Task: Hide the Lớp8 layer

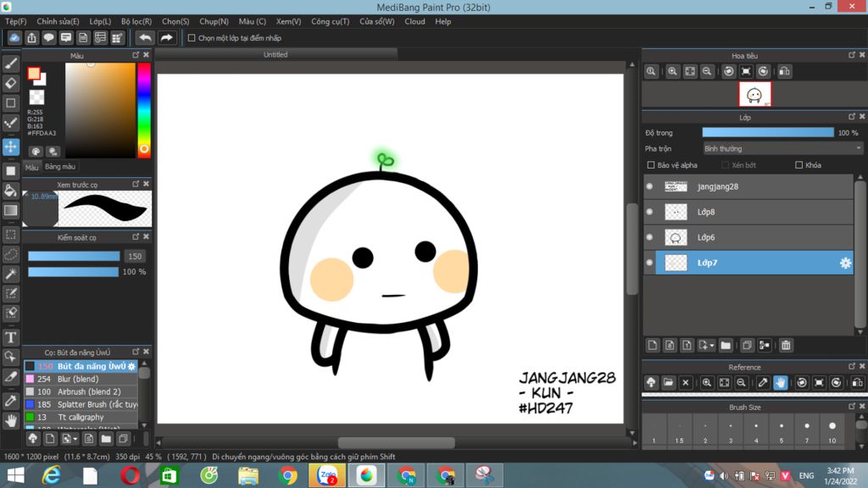Action: coord(649,212)
